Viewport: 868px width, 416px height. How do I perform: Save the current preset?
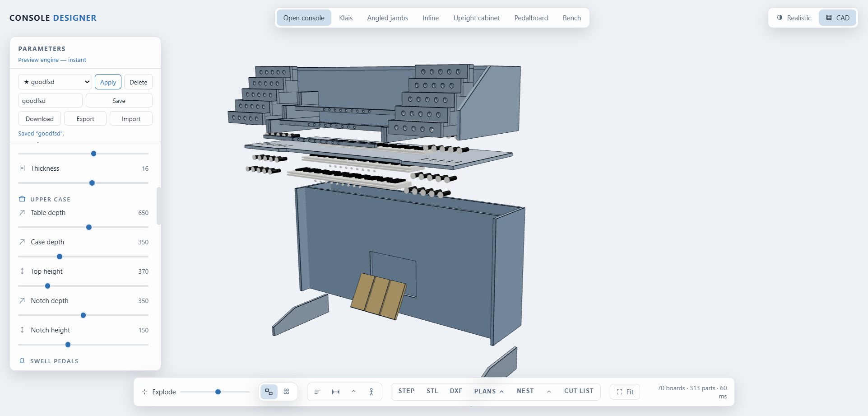(119, 100)
